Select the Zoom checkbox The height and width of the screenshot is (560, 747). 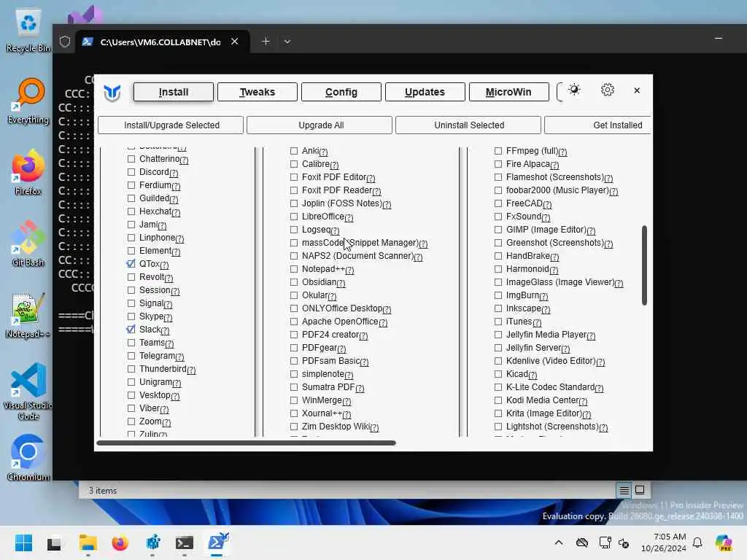point(131,421)
